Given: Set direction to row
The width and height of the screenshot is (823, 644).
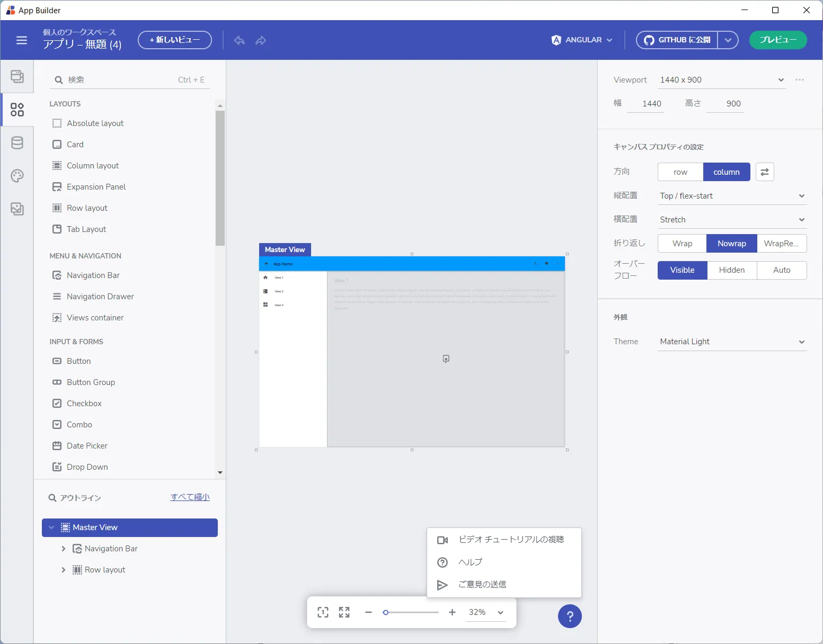Looking at the screenshot, I should coord(680,172).
